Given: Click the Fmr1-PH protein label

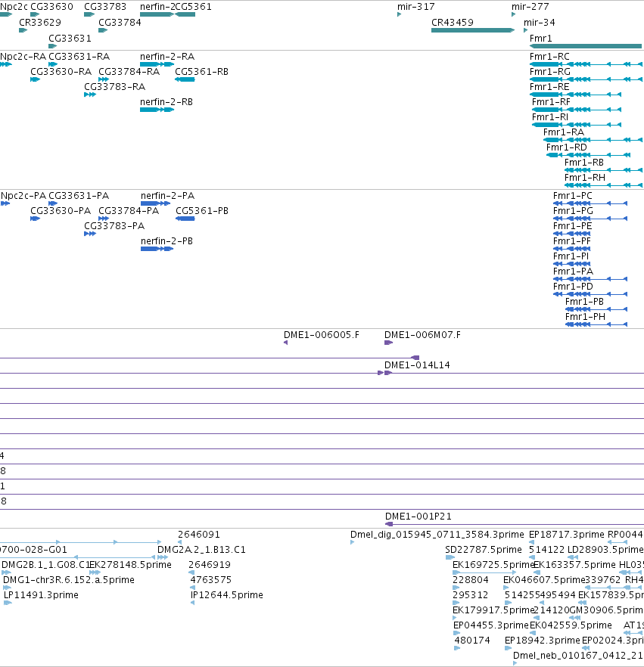Looking at the screenshot, I should 585,316.
